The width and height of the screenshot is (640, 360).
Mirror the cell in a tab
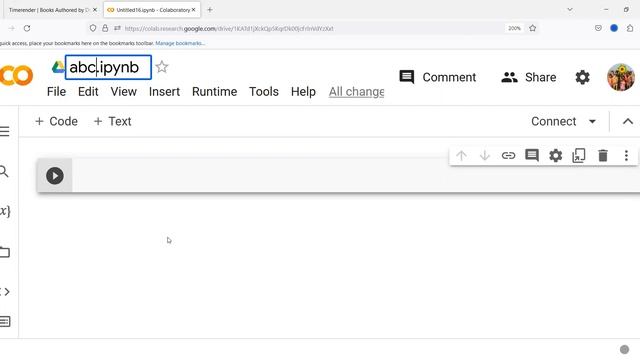(579, 156)
